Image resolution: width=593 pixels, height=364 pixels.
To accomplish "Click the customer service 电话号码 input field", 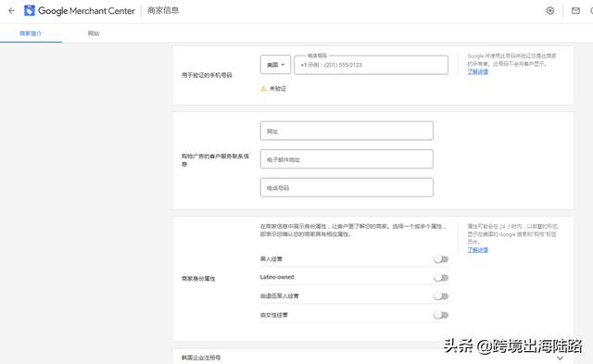I will [347, 187].
